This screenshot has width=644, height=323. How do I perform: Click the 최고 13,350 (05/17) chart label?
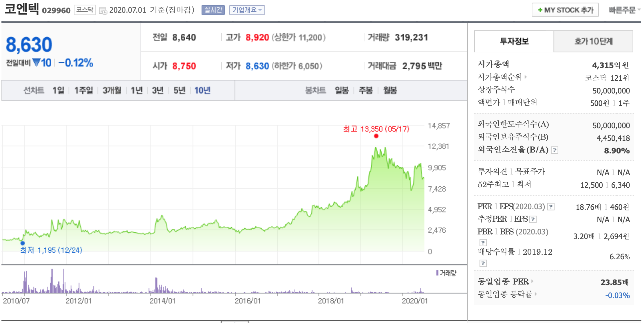376,129
